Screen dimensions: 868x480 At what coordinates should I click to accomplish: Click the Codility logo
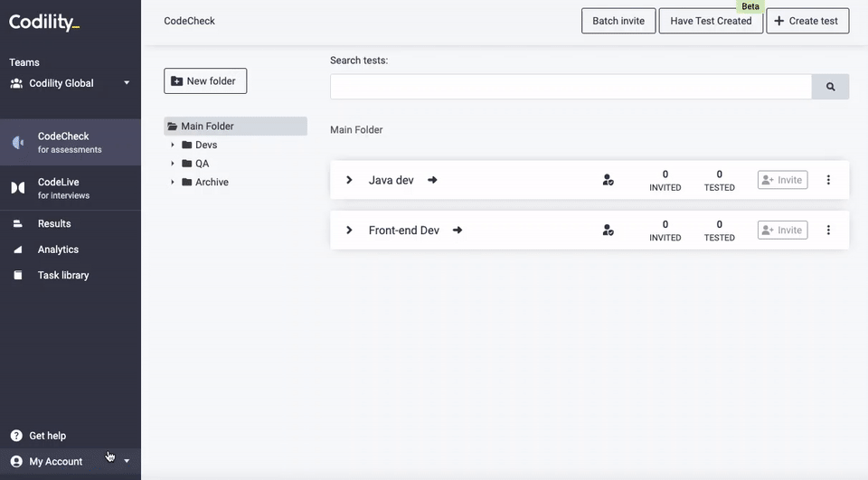(x=44, y=22)
